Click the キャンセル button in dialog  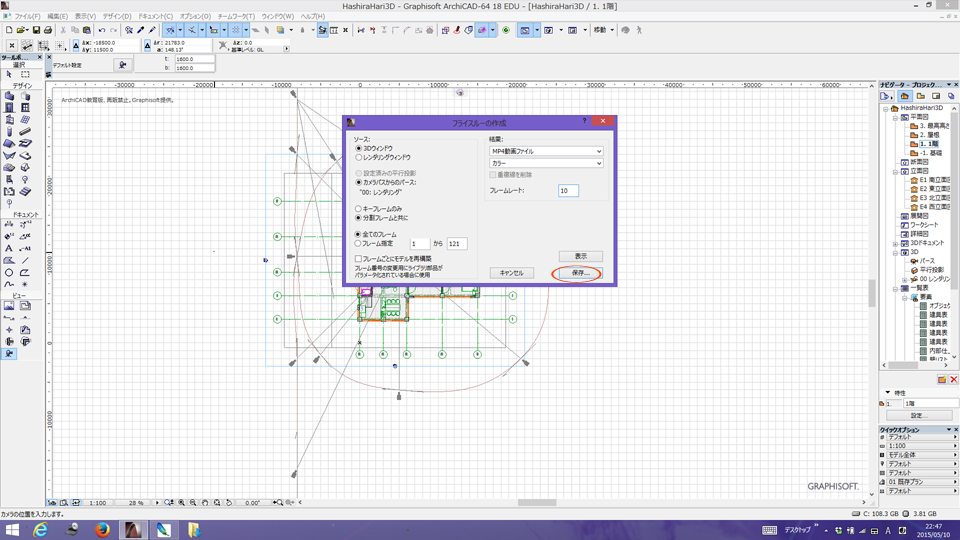click(511, 273)
